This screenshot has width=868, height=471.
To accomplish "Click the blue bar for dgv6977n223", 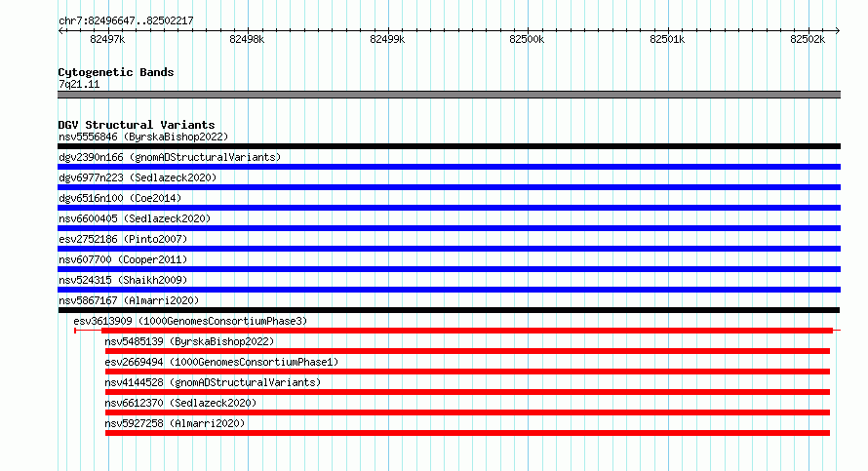I will 449,187.
